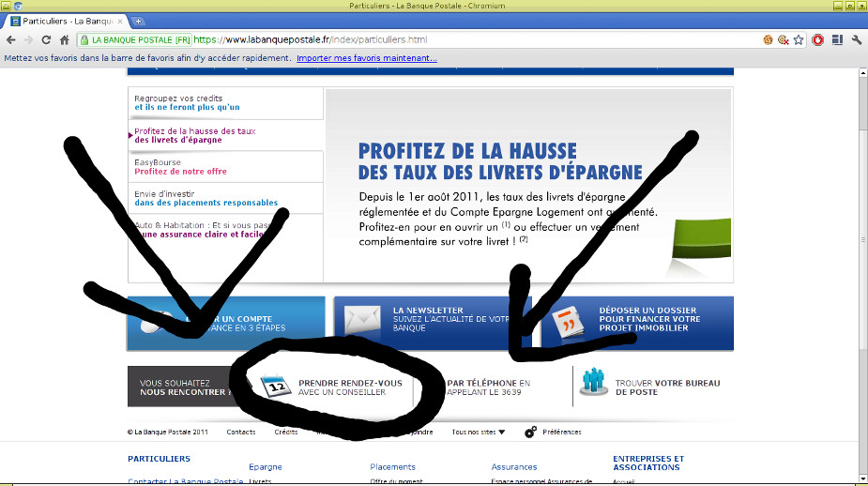Click the gears icon beside Préférences
Image resolution: width=868 pixels, height=486 pixels.
530,432
